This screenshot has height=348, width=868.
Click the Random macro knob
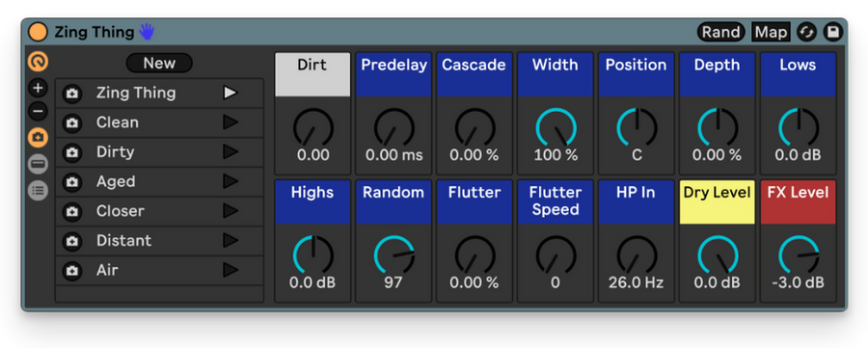click(x=393, y=255)
